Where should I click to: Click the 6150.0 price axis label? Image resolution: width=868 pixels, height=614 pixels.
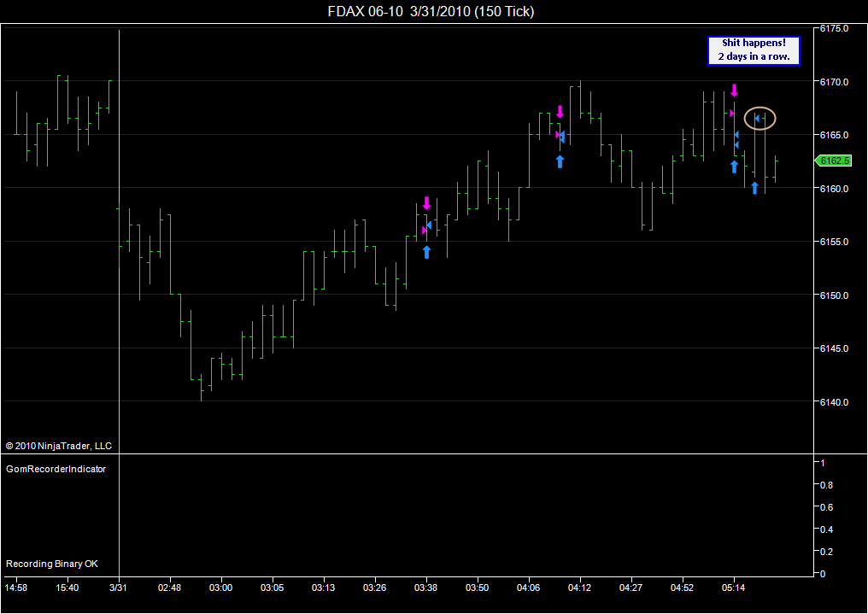pos(834,295)
